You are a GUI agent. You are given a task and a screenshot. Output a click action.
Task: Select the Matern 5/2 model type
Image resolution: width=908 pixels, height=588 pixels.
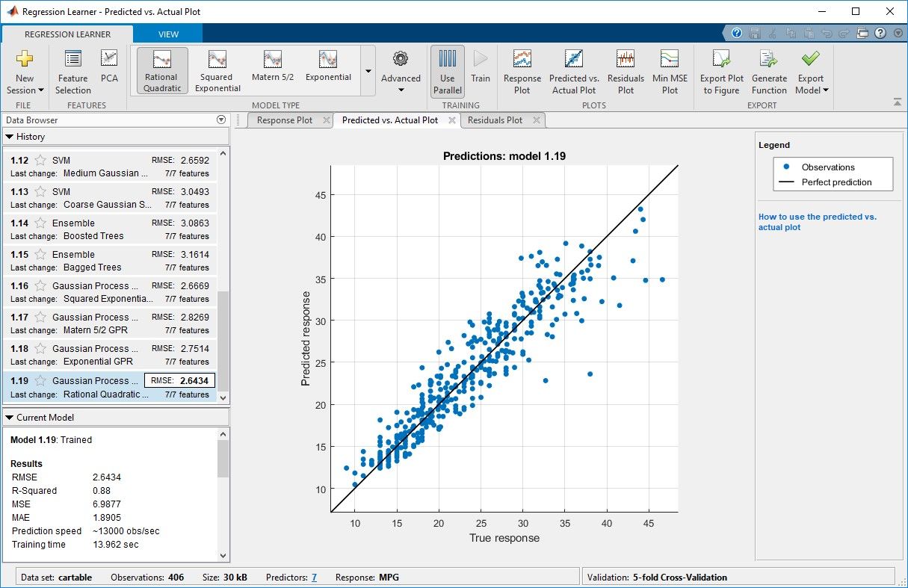tap(271, 70)
